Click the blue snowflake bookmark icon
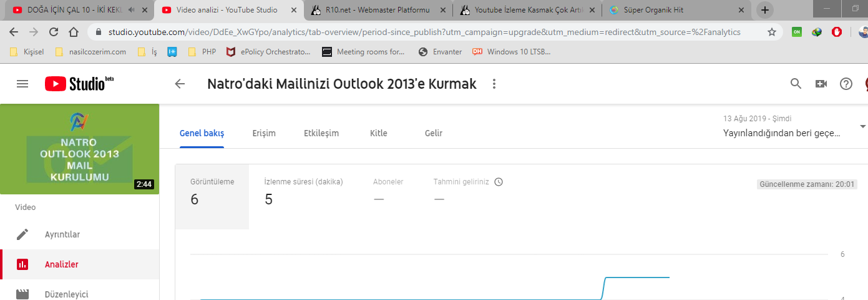 (x=172, y=52)
